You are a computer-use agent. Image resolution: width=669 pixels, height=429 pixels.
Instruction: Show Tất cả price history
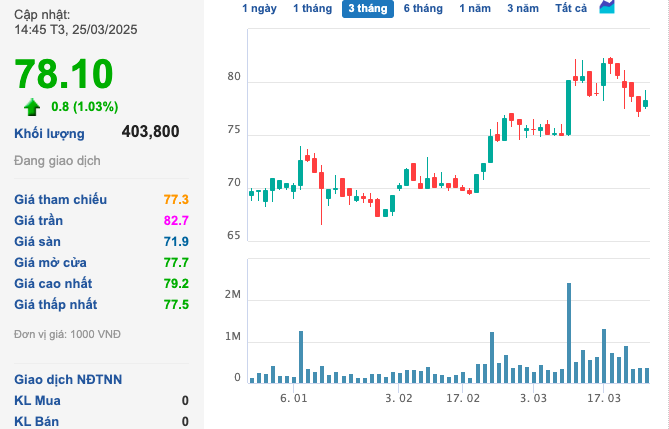(x=571, y=8)
